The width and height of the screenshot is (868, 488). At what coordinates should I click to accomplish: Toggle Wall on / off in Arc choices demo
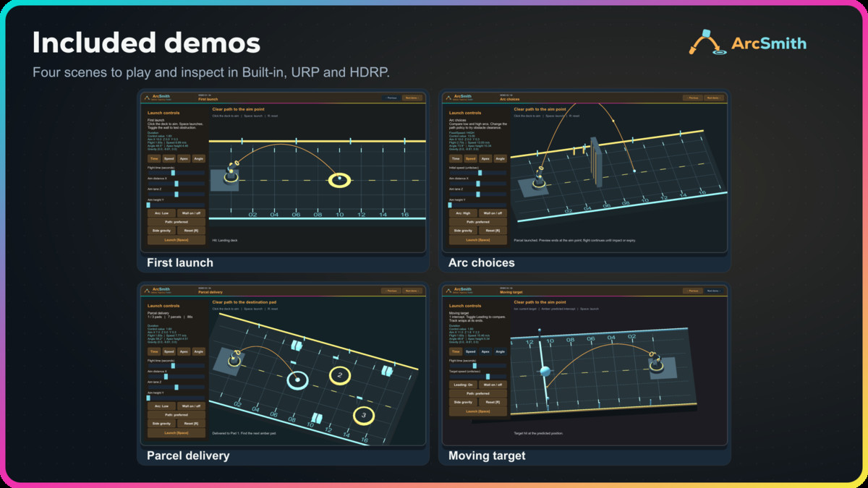493,213
